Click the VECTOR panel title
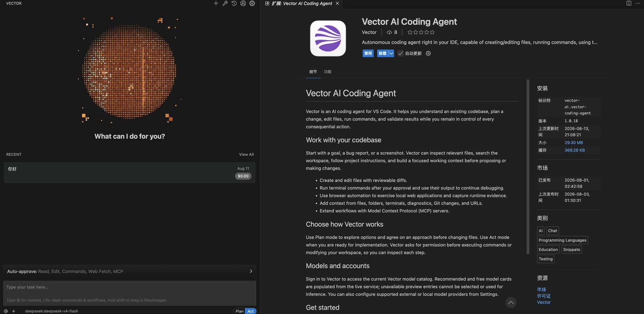The height and width of the screenshot is (314, 644). (x=14, y=3)
